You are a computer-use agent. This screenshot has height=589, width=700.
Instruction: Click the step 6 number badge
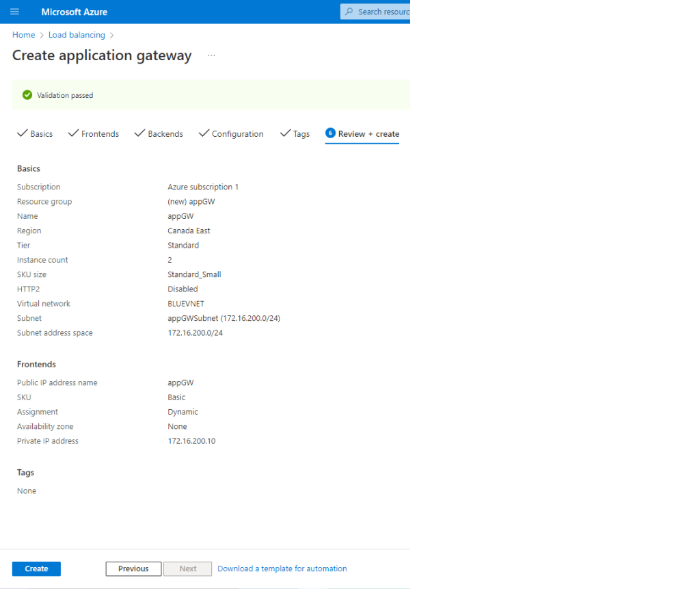[330, 133]
